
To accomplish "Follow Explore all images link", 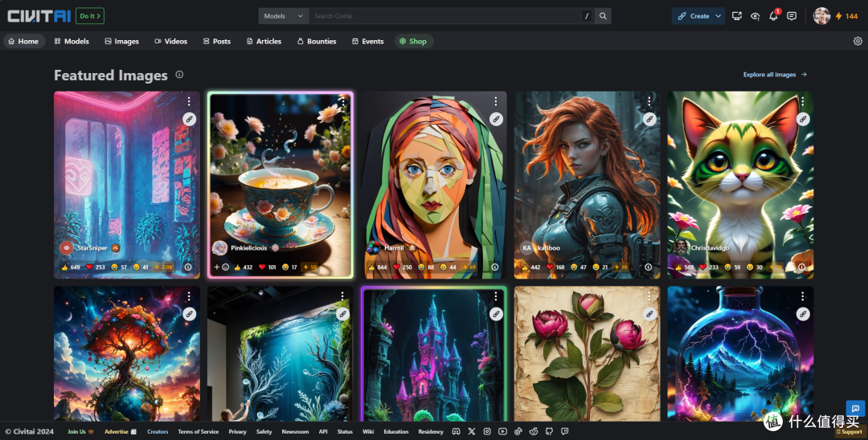I will [775, 75].
